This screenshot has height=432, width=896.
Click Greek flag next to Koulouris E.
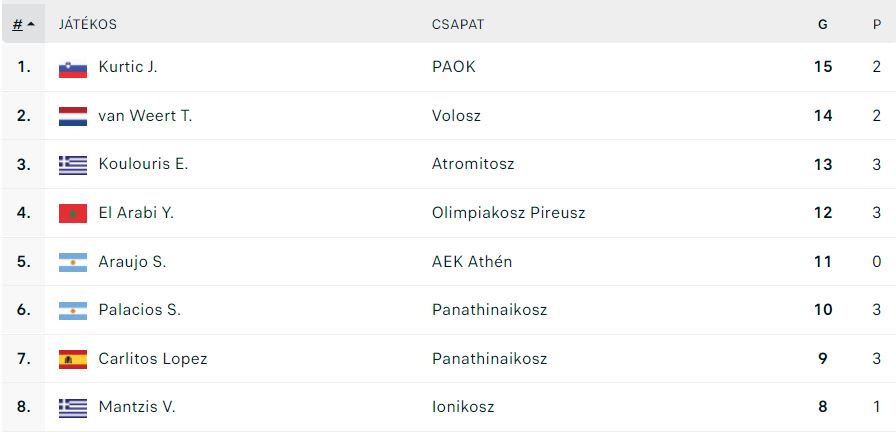[x=73, y=165]
